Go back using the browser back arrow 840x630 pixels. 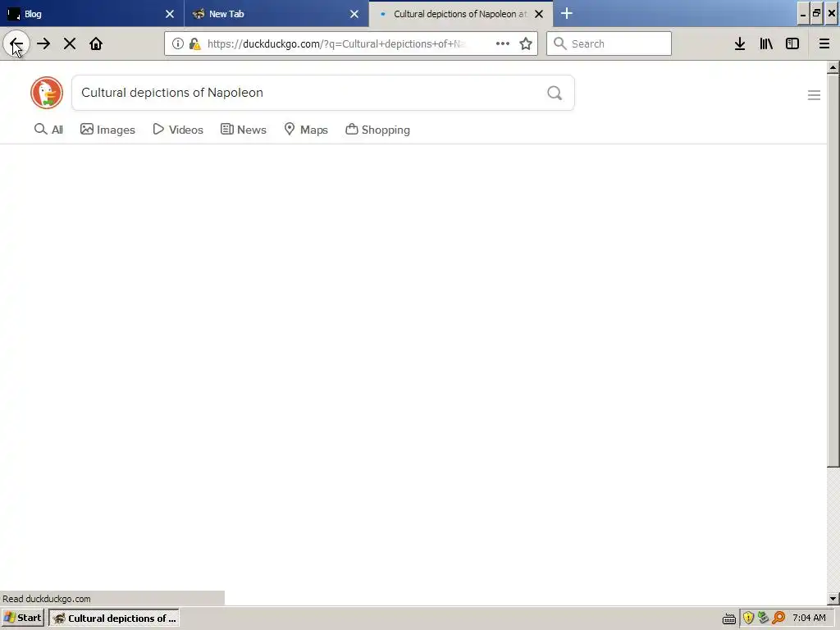pyautogui.click(x=16, y=44)
